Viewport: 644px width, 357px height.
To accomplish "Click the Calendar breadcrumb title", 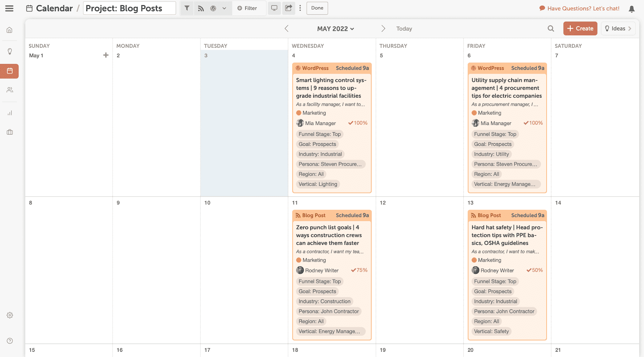I will 54,8.
